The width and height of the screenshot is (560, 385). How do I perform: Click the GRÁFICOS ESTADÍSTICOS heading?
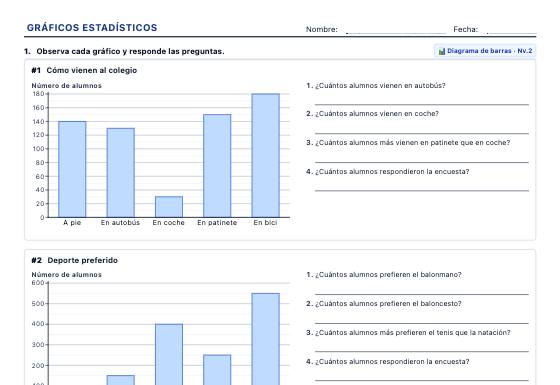[x=92, y=28]
